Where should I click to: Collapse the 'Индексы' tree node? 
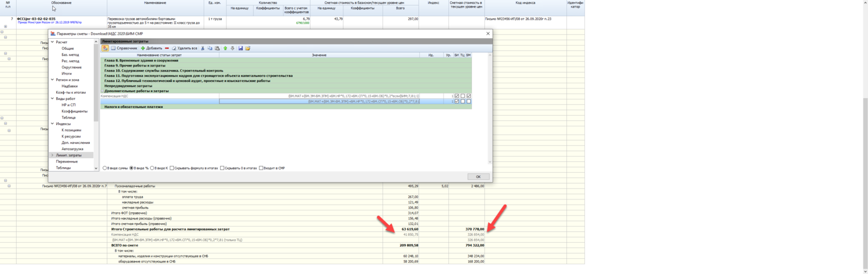(x=52, y=124)
